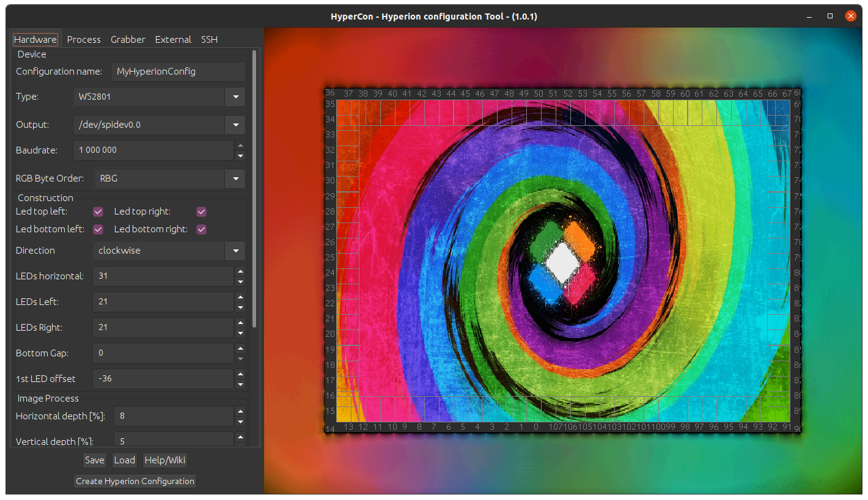Image resolution: width=868 pixels, height=500 pixels.
Task: Click LED number 96 on bottom edge
Action: pos(714,427)
